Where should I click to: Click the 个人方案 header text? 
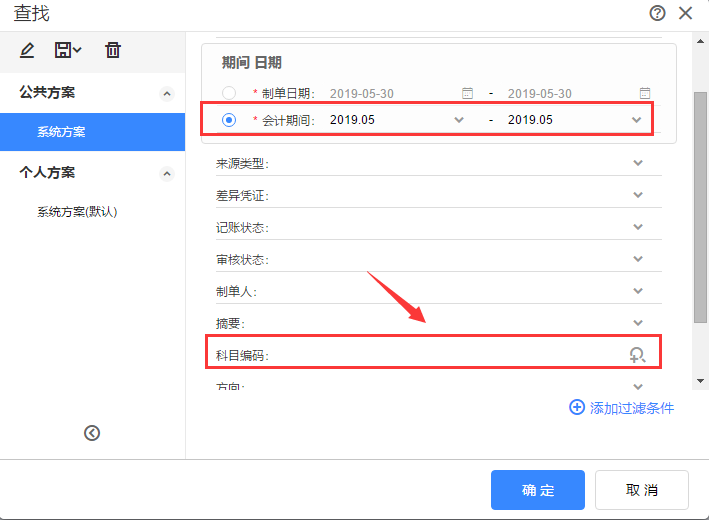coord(47,172)
